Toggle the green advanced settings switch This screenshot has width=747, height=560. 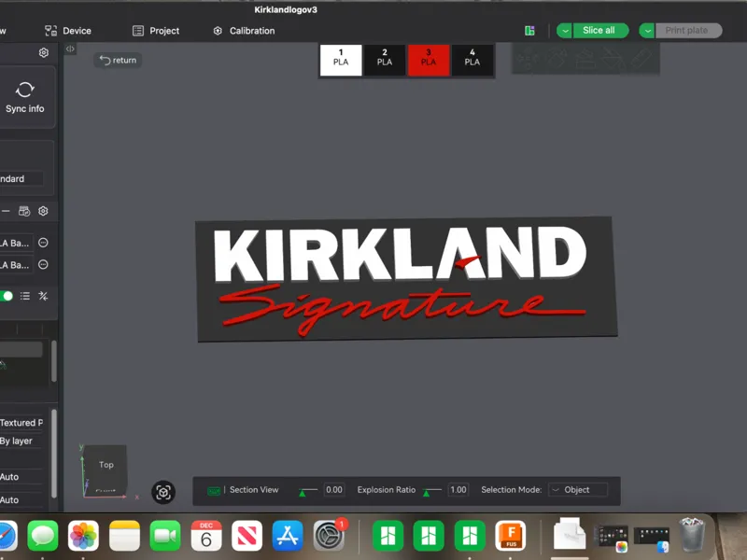point(7,296)
